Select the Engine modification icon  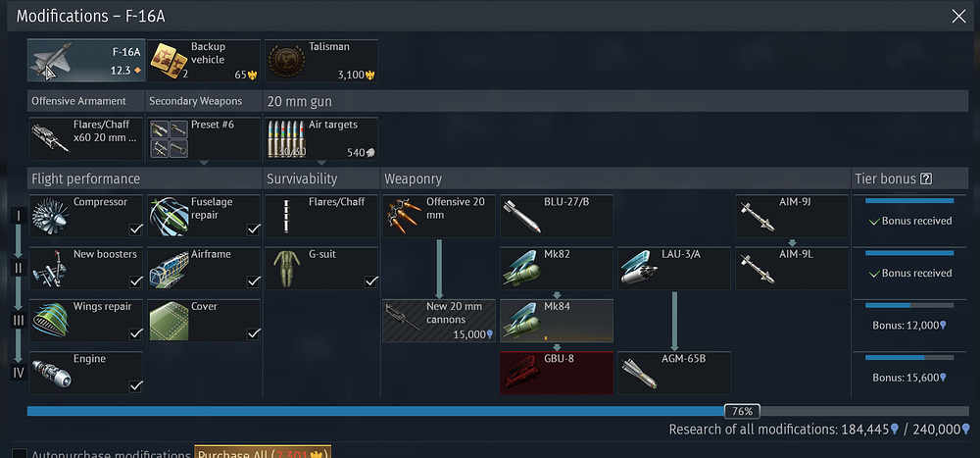point(50,373)
